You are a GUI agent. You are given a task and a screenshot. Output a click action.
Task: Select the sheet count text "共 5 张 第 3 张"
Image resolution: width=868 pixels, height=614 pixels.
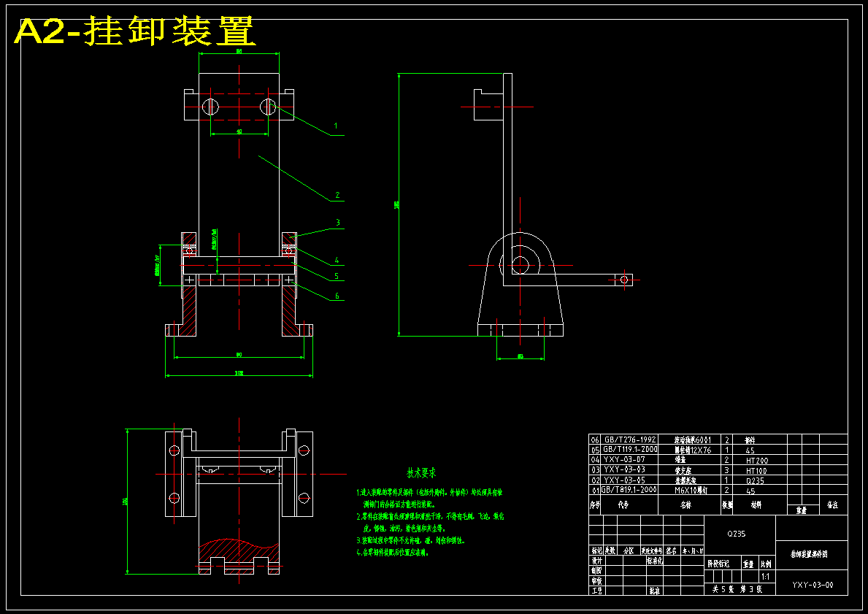pos(737,590)
